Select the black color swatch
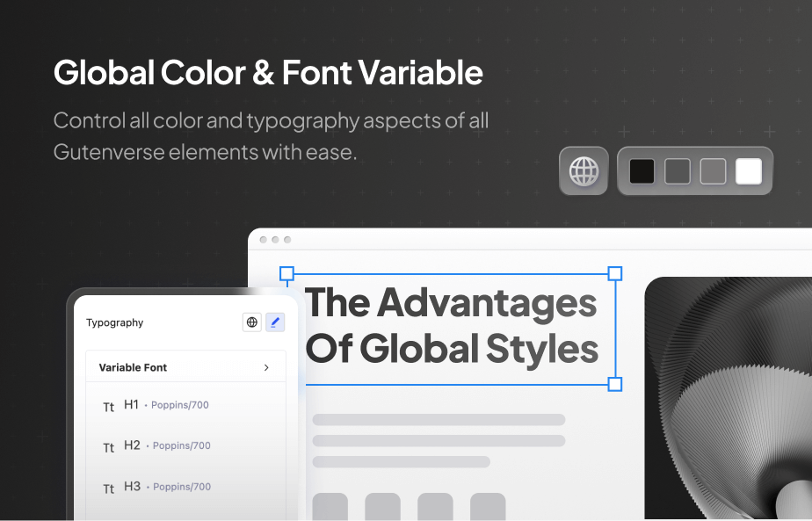 click(x=642, y=171)
